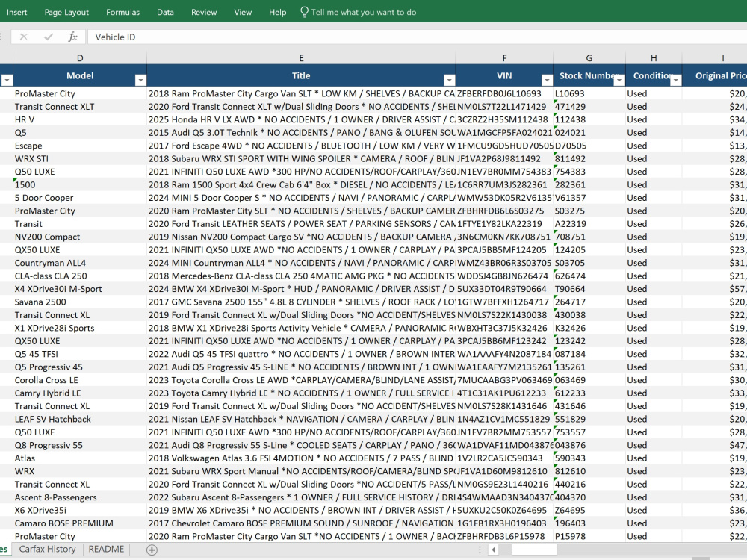Click the Cancel (X) formula bar icon
The height and width of the screenshot is (560, 747).
click(x=23, y=37)
